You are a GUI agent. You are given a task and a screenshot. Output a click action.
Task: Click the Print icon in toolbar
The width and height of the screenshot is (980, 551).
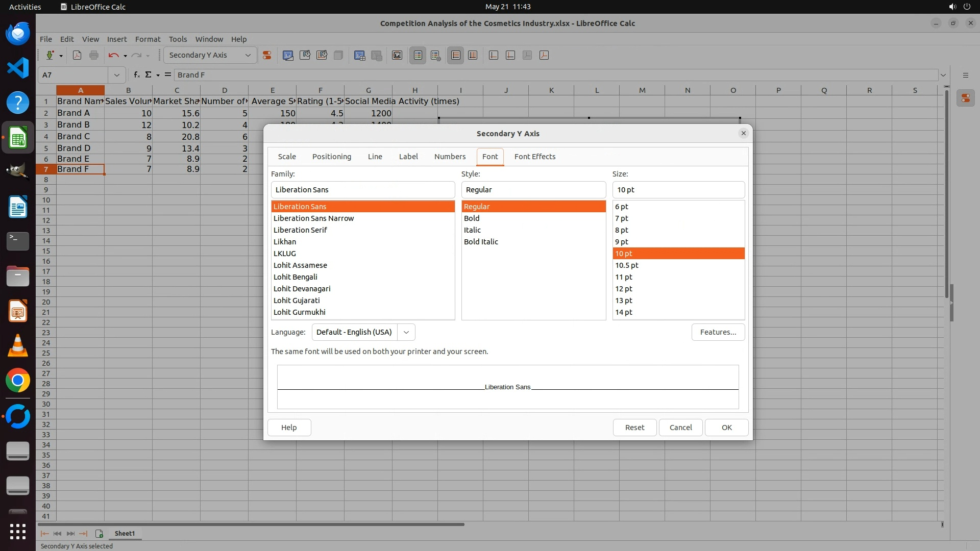pyautogui.click(x=94, y=55)
